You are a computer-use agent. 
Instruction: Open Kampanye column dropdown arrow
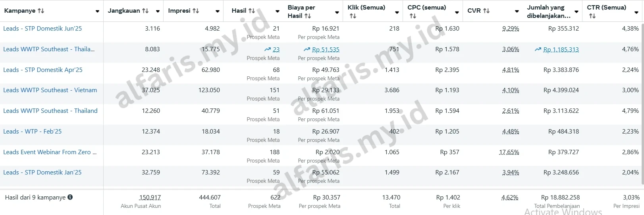pos(97,12)
